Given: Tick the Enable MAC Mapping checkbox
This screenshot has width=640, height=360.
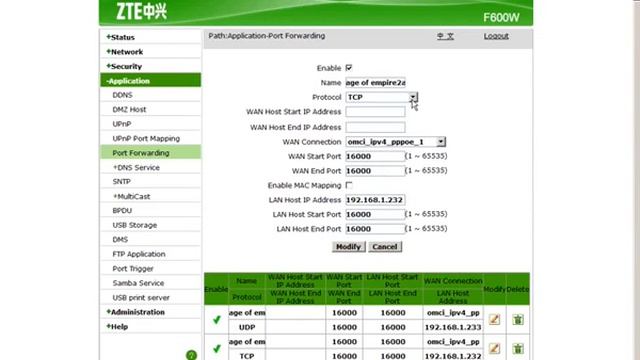Looking at the screenshot, I should coord(349,185).
